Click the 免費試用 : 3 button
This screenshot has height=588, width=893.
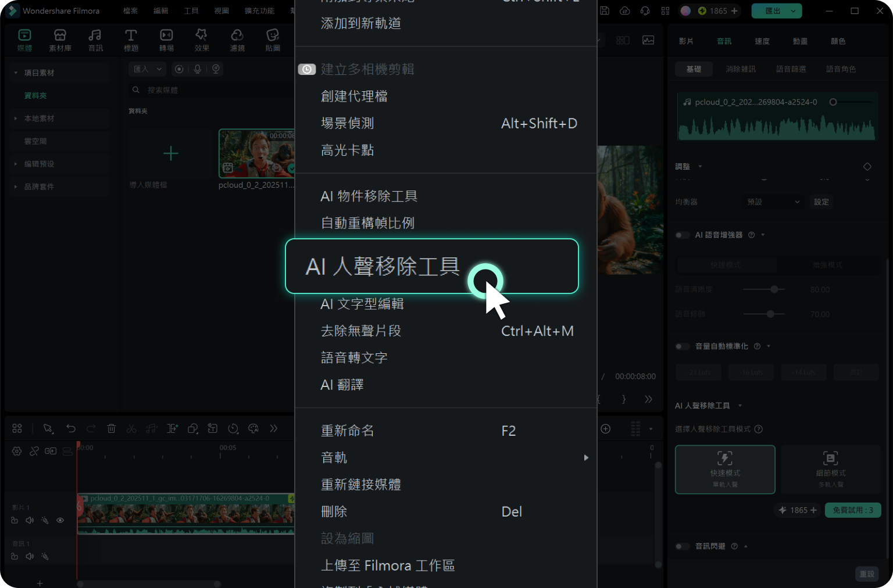tap(853, 510)
